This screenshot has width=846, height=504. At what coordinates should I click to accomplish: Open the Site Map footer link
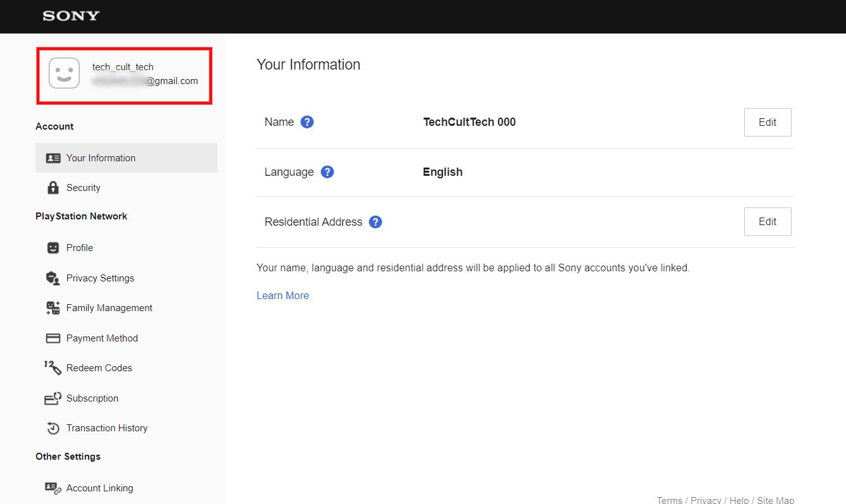pos(776,500)
